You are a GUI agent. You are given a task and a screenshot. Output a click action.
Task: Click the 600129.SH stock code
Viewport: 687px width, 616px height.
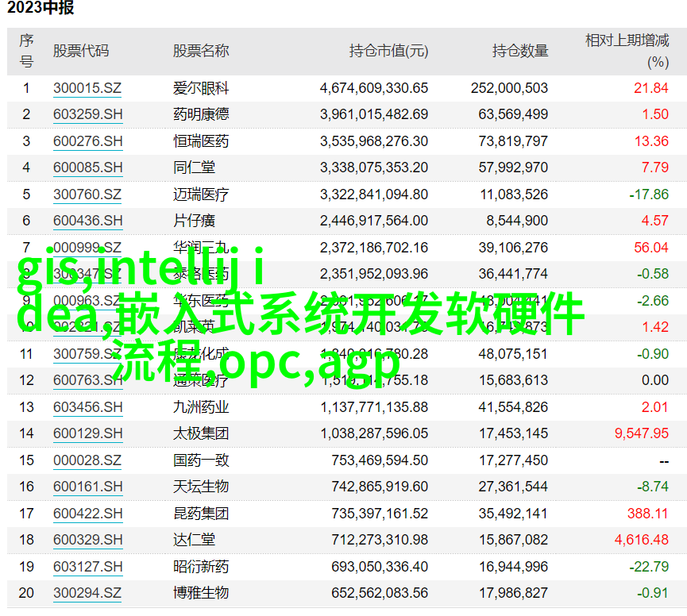[87, 433]
